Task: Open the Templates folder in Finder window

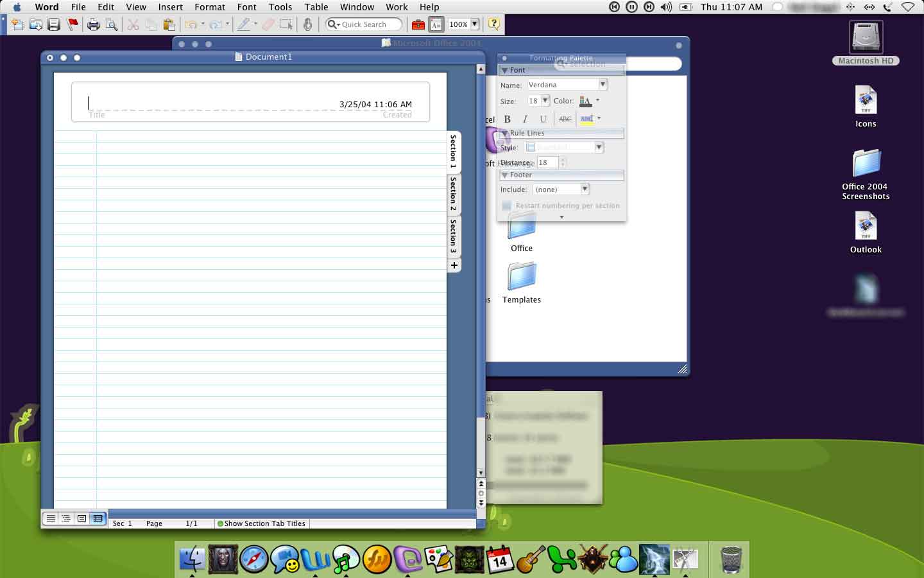Action: (x=522, y=283)
